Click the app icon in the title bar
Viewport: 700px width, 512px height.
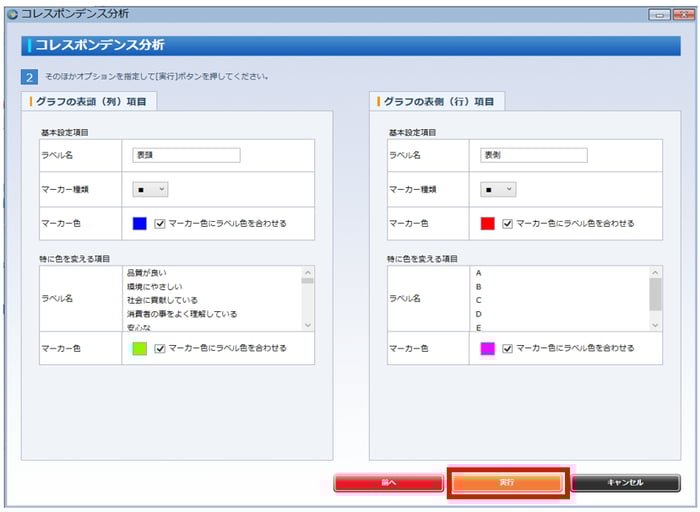pyautogui.click(x=12, y=14)
